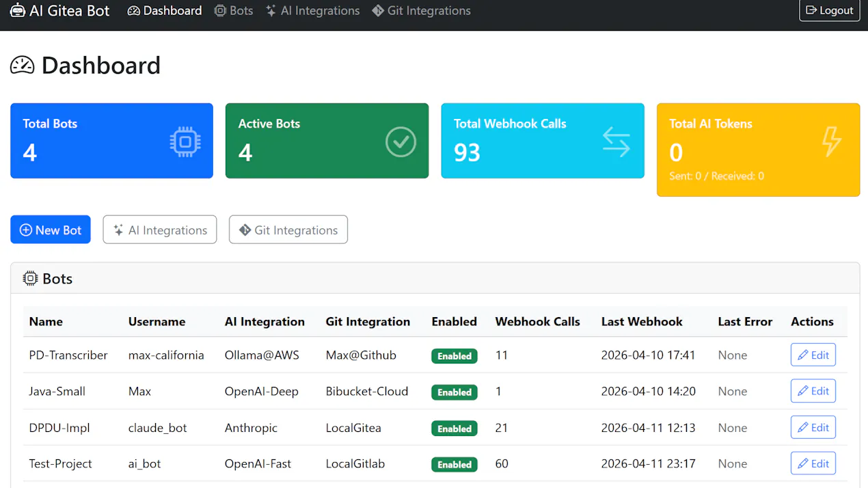Click the Name column header

pos(46,321)
